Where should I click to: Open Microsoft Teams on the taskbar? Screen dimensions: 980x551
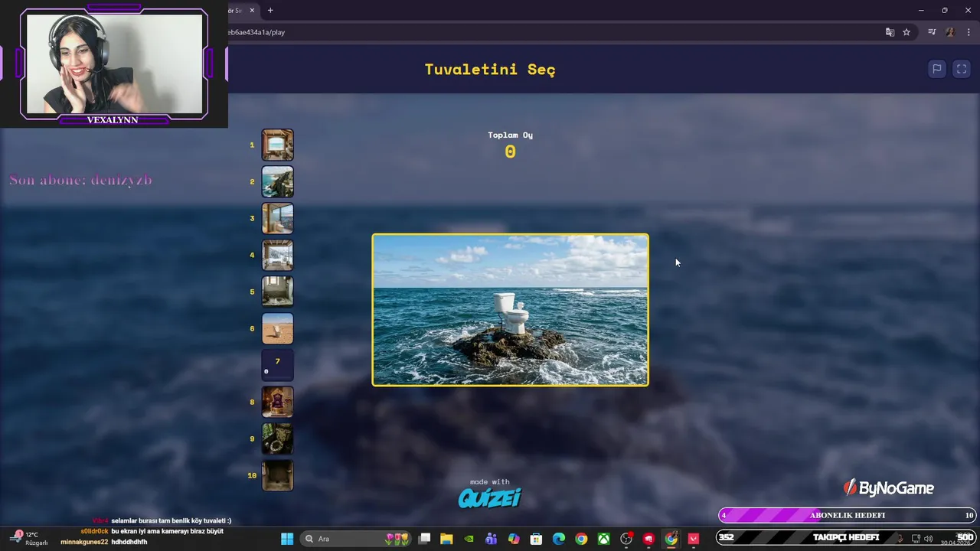point(491,539)
